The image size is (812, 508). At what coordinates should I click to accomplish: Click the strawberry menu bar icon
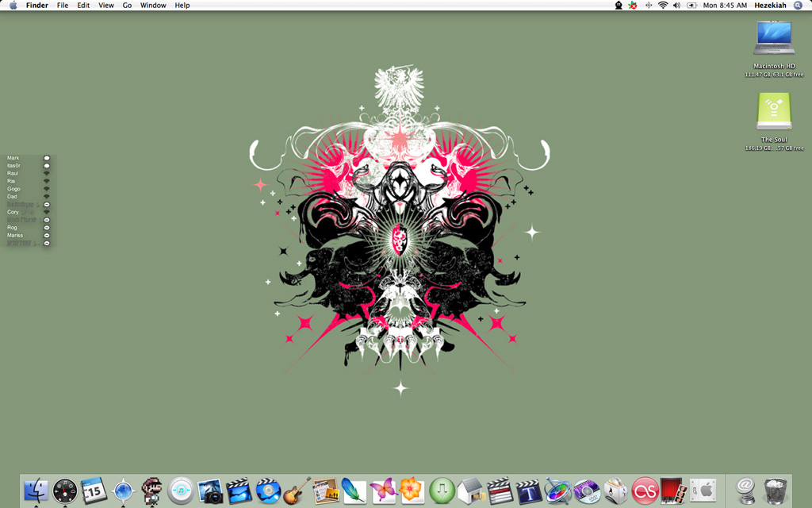633,6
